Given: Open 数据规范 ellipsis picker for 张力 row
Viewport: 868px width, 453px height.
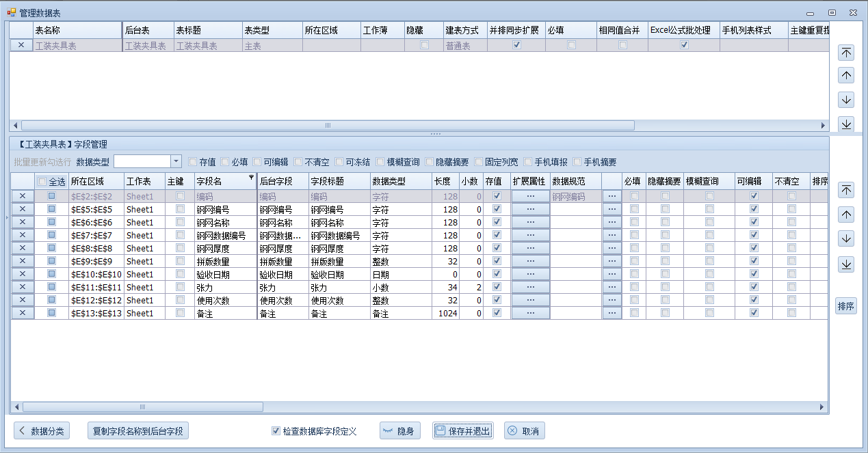Looking at the screenshot, I should [611, 287].
